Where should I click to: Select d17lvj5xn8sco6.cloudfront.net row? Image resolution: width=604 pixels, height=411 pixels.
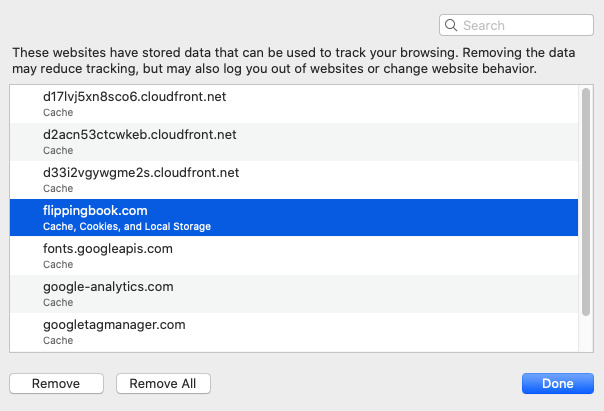[294, 104]
